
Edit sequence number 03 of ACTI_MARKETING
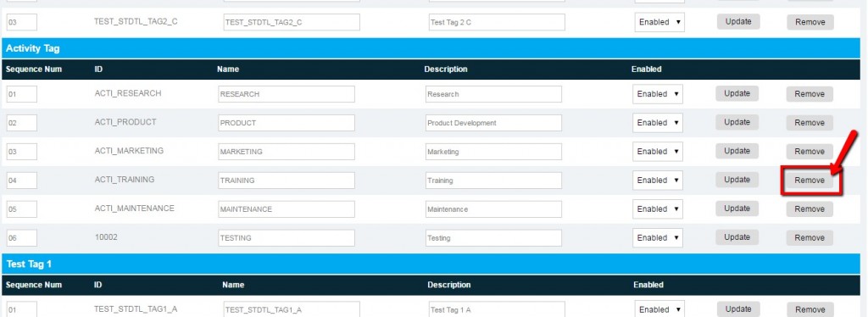pyautogui.click(x=21, y=152)
